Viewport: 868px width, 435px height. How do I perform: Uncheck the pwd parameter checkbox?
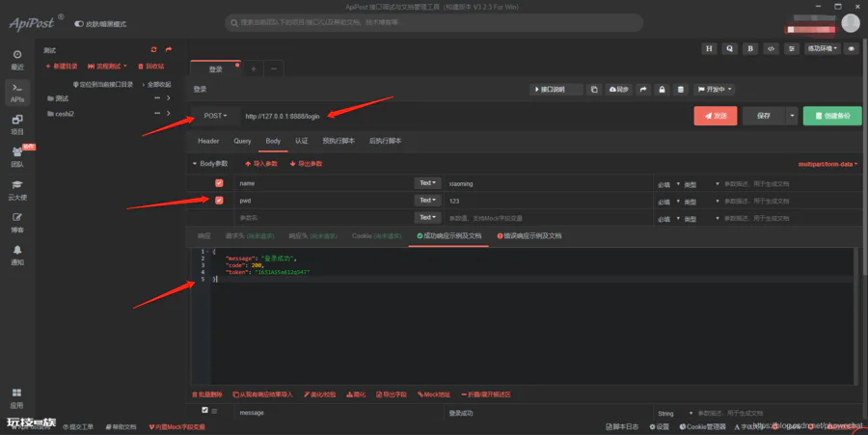coord(219,201)
